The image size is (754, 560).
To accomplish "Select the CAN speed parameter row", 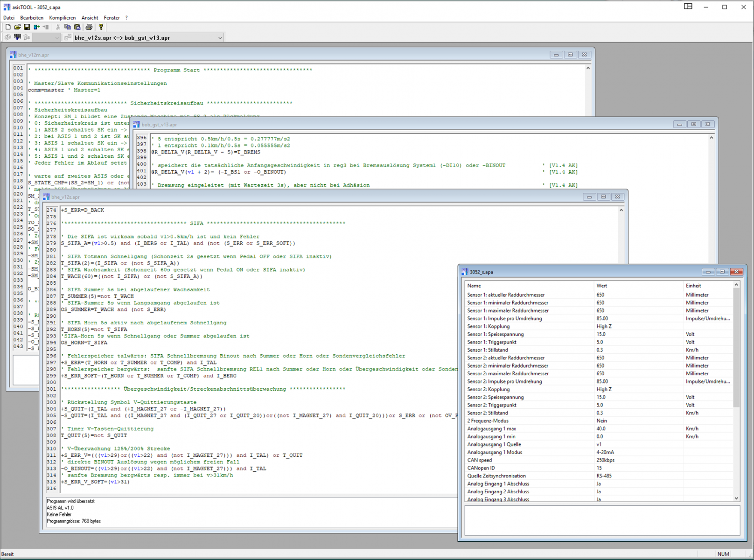I will (480, 460).
